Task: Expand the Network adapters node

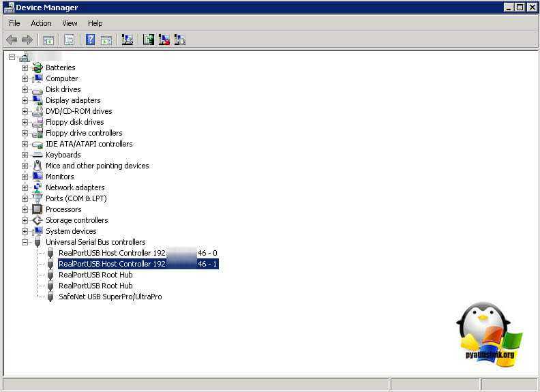Action: click(x=25, y=187)
